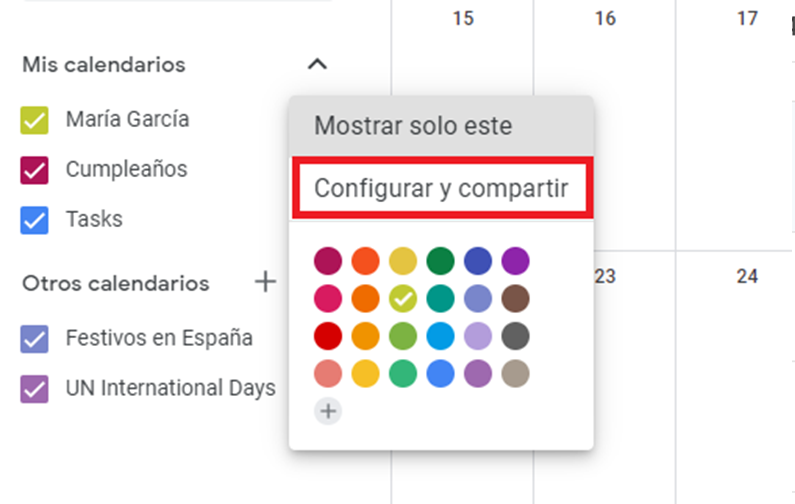Select the brown color swatch
Screen dimensions: 795x504
click(515, 299)
